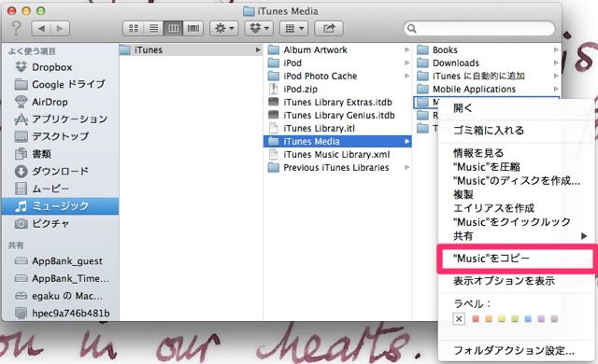Open Dropbox in the sidebar
This screenshot has width=598, height=364.
point(61,67)
